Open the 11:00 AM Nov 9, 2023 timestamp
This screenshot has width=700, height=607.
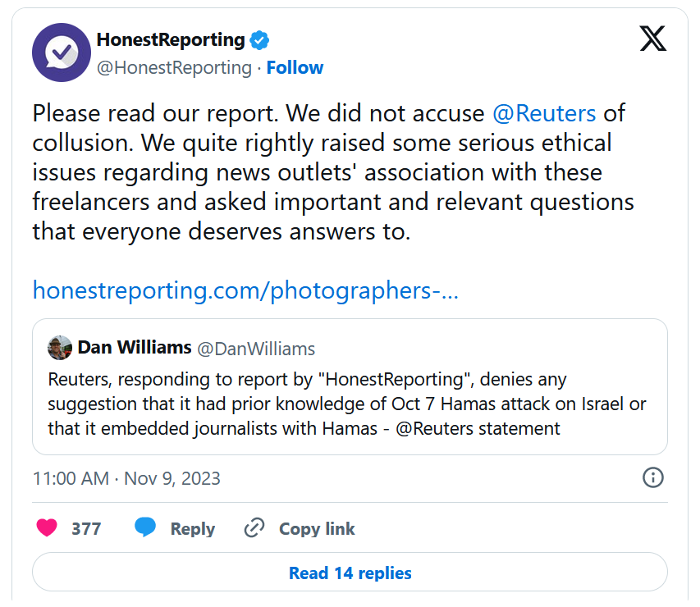click(x=126, y=478)
